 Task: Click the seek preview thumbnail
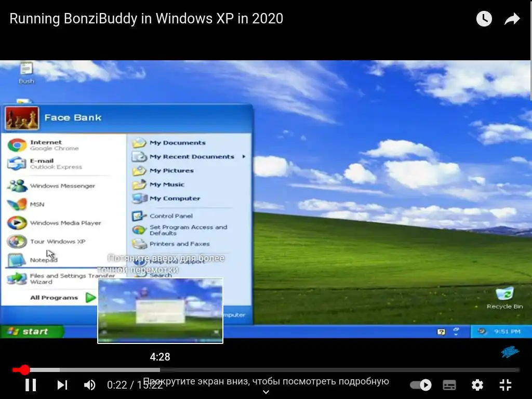pyautogui.click(x=160, y=311)
